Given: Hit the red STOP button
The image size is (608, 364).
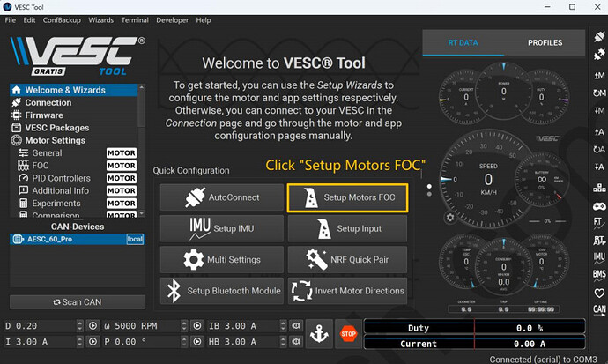Looking at the screenshot, I should [x=348, y=334].
